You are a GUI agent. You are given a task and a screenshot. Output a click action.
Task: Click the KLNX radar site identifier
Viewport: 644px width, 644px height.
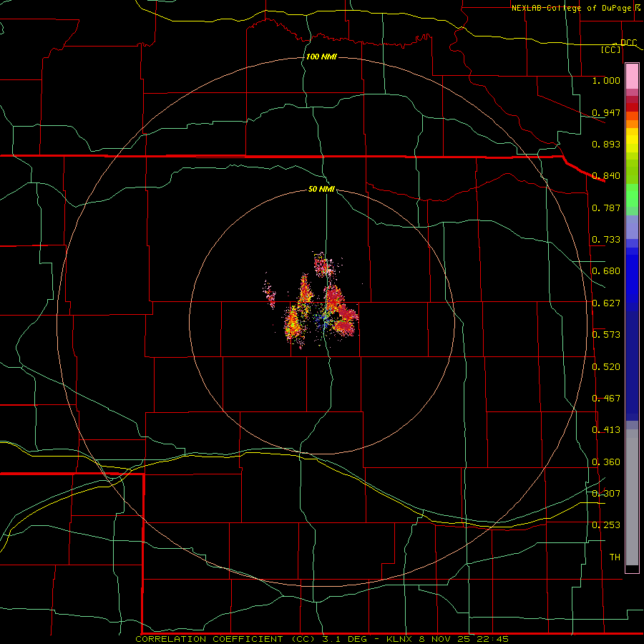click(399, 639)
